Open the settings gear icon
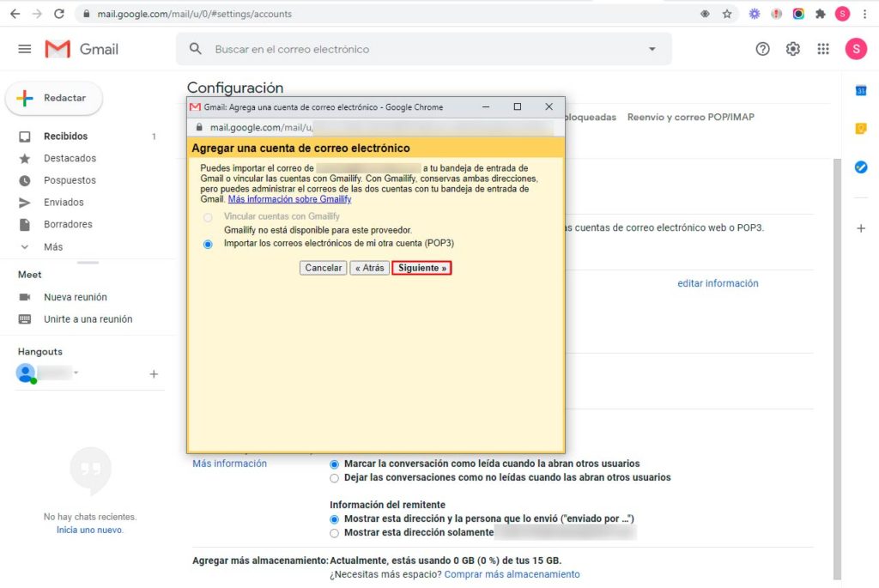This screenshot has height=588, width=879. click(x=792, y=49)
